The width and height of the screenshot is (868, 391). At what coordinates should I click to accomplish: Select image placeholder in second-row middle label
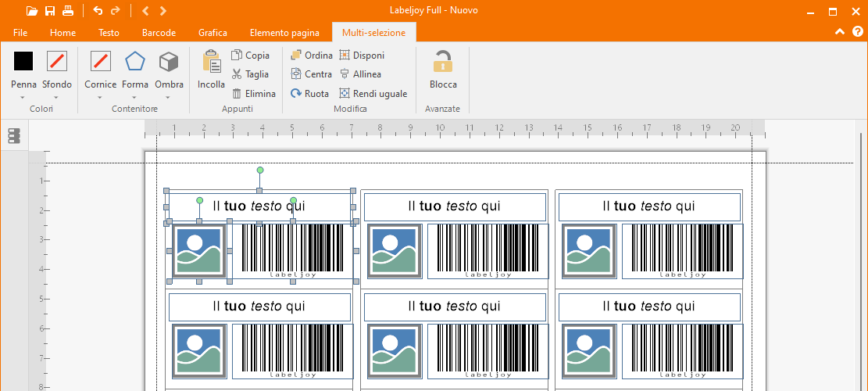click(x=394, y=351)
